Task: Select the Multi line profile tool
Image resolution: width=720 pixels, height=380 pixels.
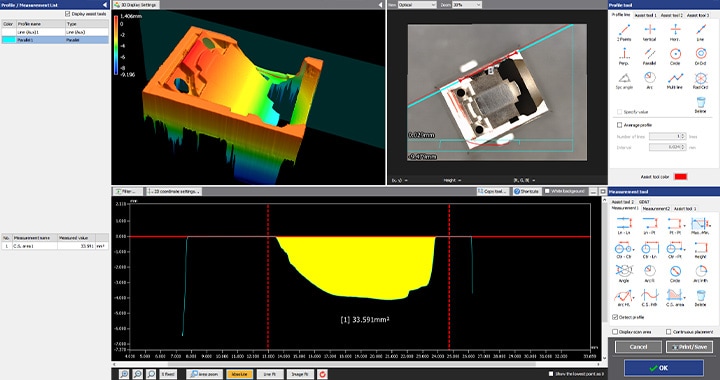Action: pos(675,80)
